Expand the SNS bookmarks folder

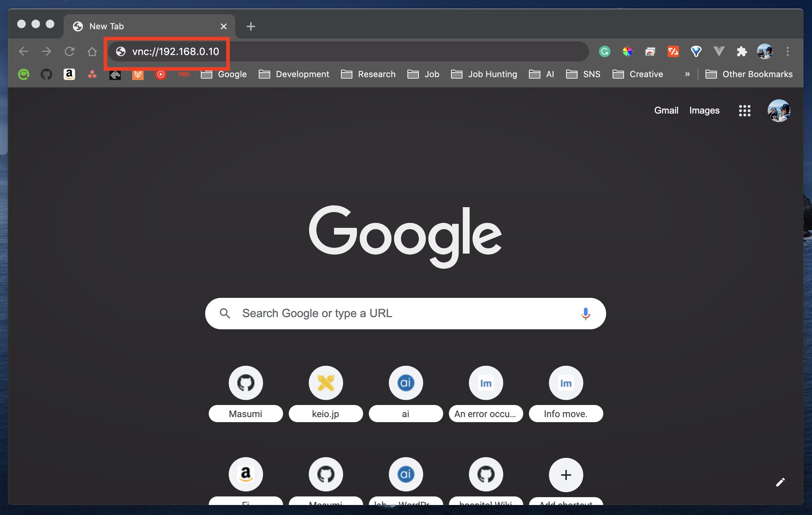583,74
